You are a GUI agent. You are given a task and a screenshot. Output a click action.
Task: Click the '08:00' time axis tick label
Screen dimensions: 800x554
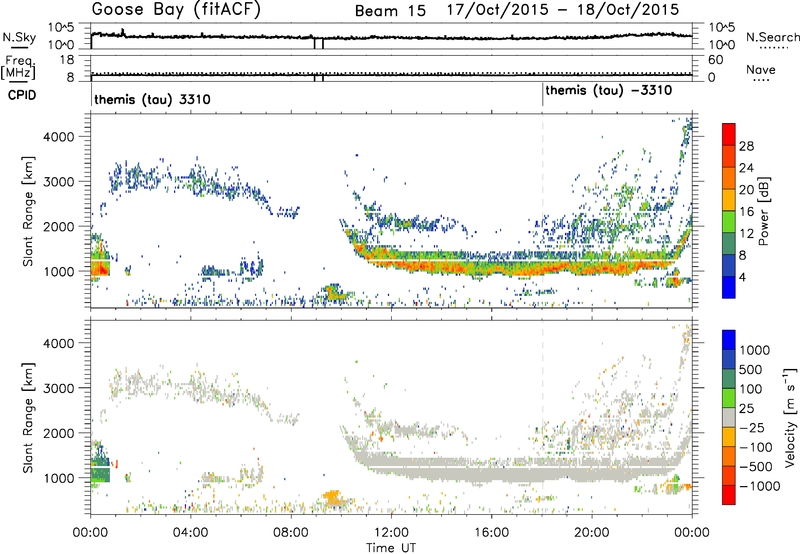click(291, 533)
